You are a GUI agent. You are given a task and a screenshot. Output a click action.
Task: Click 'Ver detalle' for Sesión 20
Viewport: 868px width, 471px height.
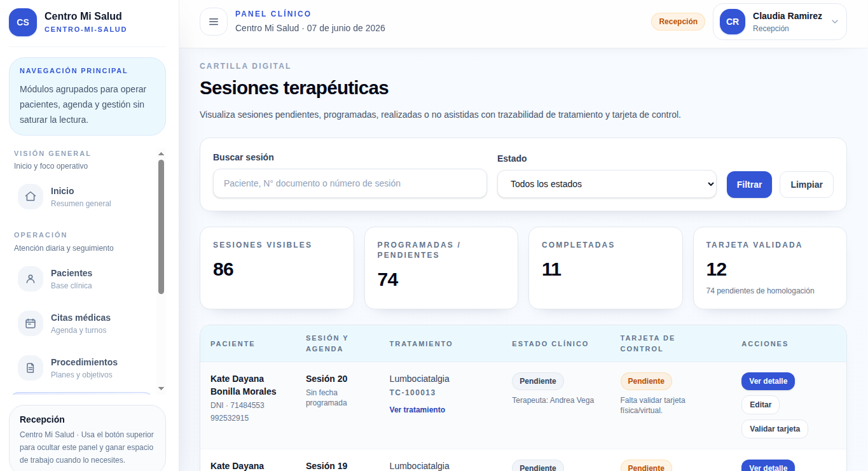point(768,381)
